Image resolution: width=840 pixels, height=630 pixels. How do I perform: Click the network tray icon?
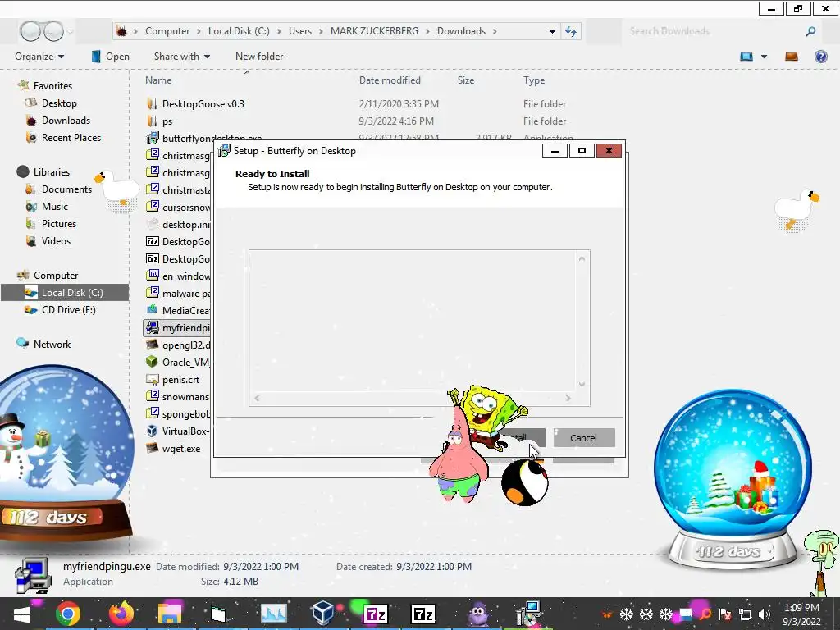pos(745,614)
